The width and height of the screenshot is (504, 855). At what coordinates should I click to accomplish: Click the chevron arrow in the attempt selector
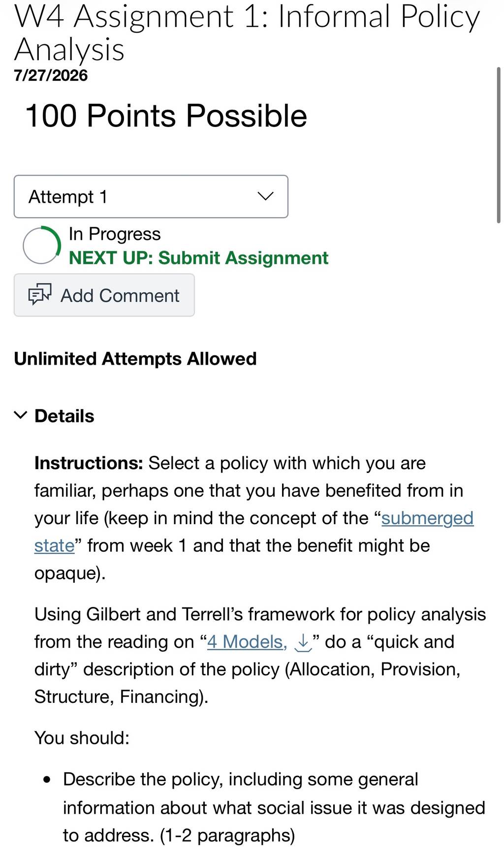pyautogui.click(x=265, y=196)
